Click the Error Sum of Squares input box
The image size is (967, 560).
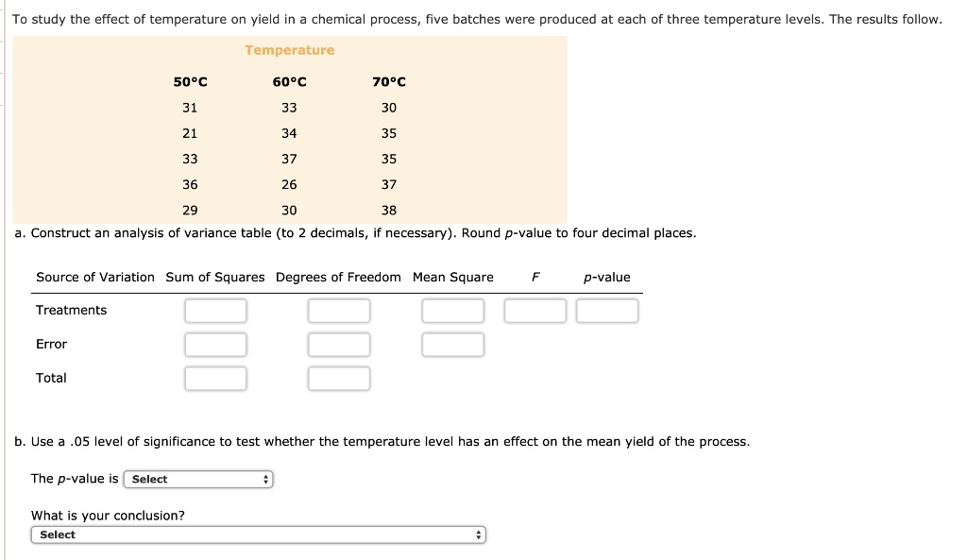[x=215, y=344]
